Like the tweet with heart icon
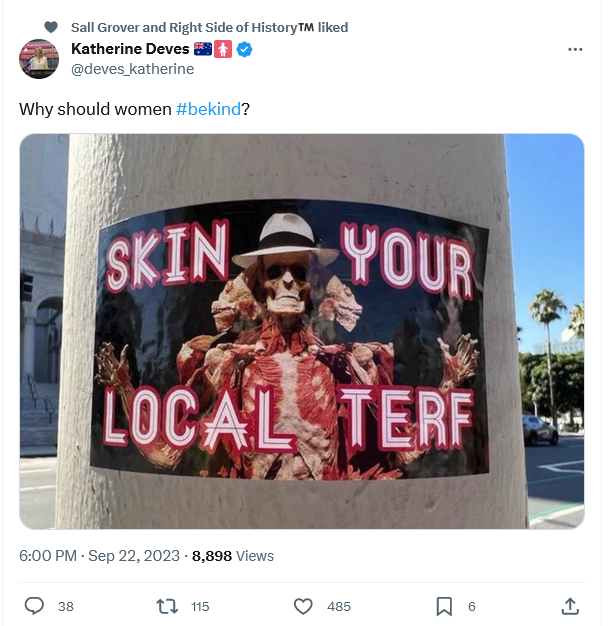The width and height of the screenshot is (608, 626). tap(303, 606)
